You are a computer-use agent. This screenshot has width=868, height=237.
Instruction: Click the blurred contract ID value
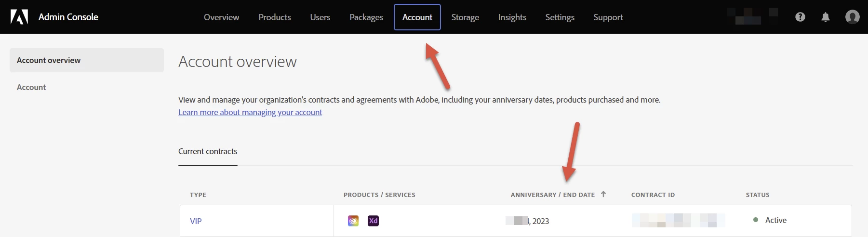click(678, 221)
